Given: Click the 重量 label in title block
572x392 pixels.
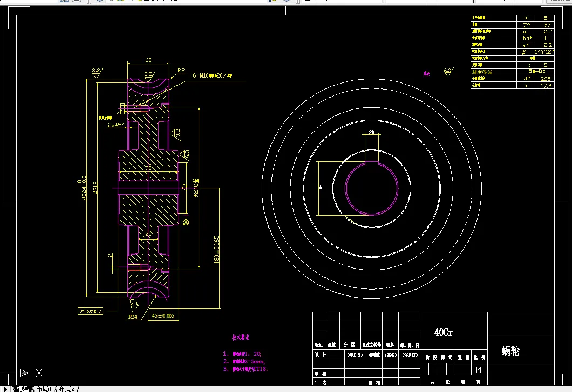Looking at the screenshot, I should [x=462, y=357].
